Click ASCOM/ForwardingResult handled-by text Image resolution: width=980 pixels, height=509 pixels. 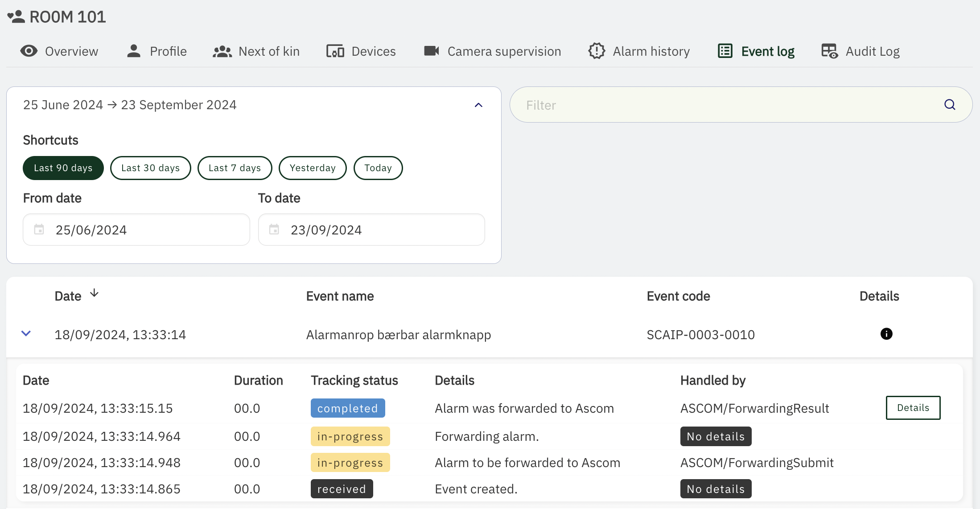click(x=755, y=408)
